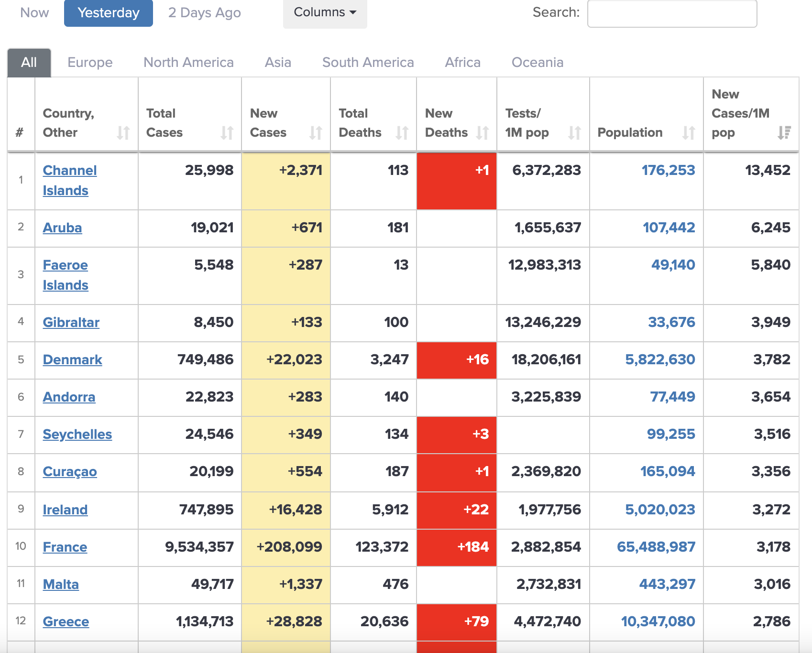The image size is (812, 653).
Task: Click Andorra population 77,449
Action: pos(672,397)
